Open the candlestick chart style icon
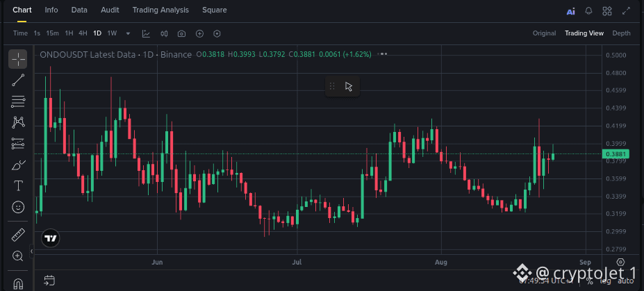The width and height of the screenshot is (644, 291). coord(164,33)
